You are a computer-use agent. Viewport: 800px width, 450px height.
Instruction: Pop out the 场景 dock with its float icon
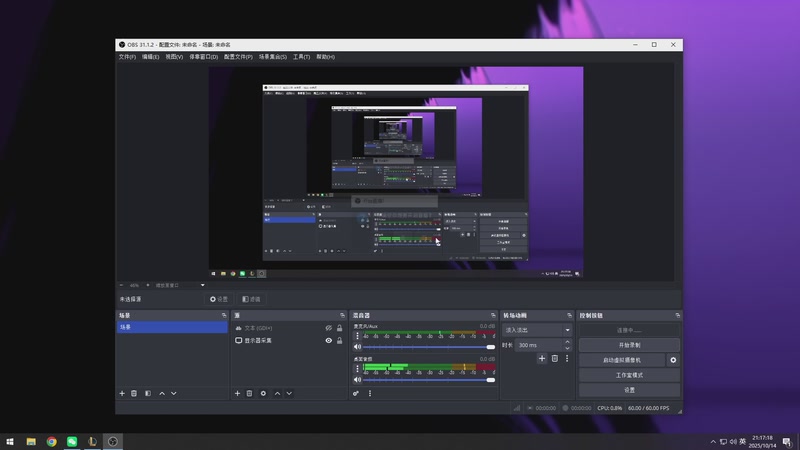tap(224, 315)
